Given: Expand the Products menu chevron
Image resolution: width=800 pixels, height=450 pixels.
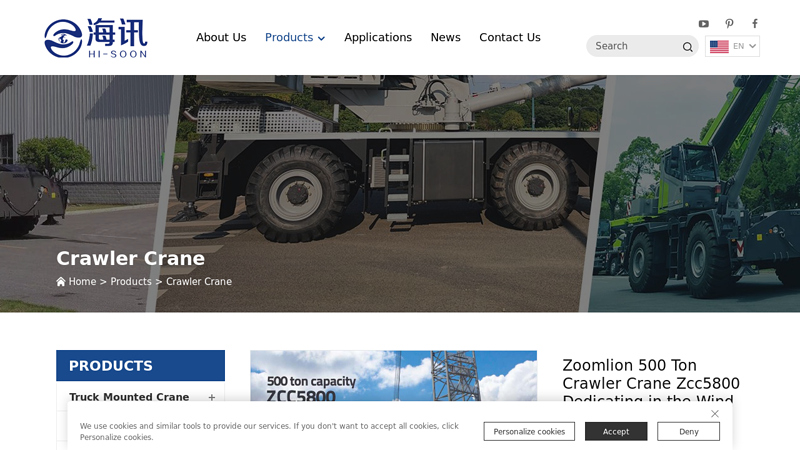Looking at the screenshot, I should (321, 38).
